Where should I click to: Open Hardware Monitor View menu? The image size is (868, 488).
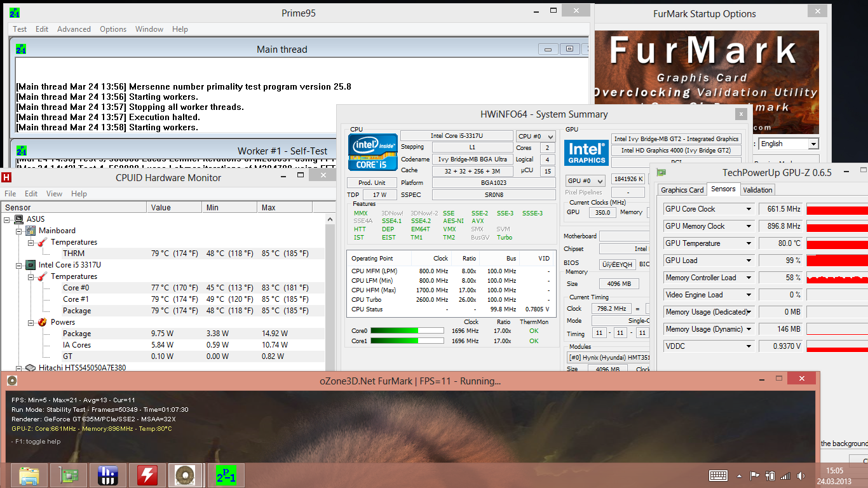click(55, 194)
